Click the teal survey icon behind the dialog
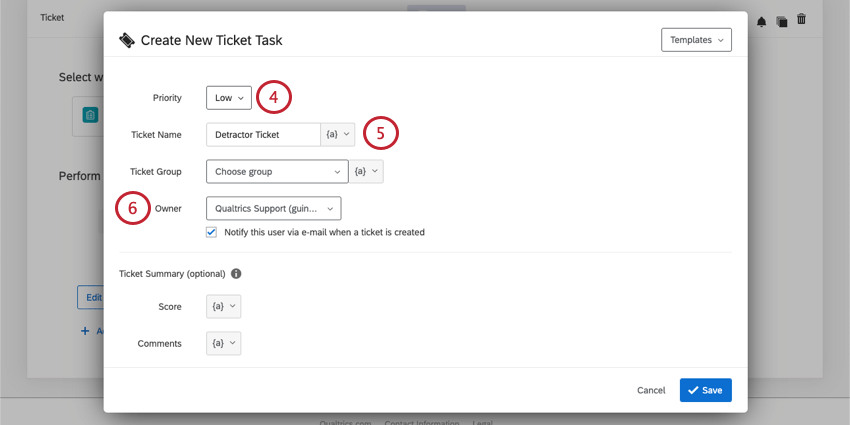Image resolution: width=850 pixels, height=425 pixels. 90,116
